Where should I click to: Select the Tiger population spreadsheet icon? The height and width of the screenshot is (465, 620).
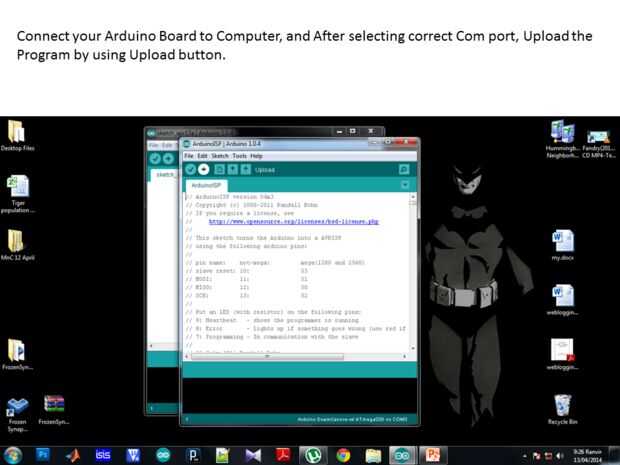point(18,194)
